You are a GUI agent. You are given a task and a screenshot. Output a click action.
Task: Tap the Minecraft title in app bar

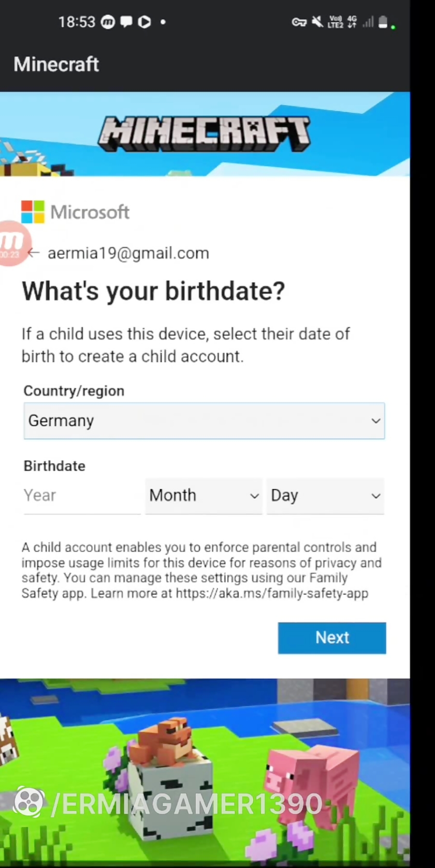pos(56,64)
